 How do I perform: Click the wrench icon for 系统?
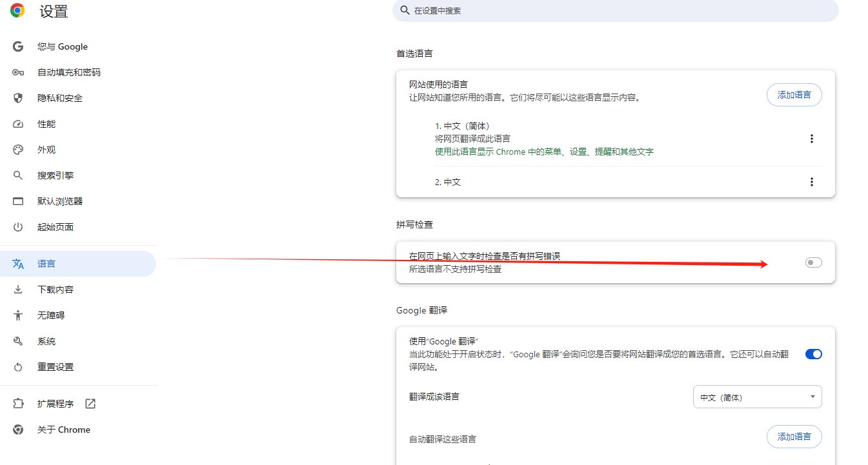18,341
